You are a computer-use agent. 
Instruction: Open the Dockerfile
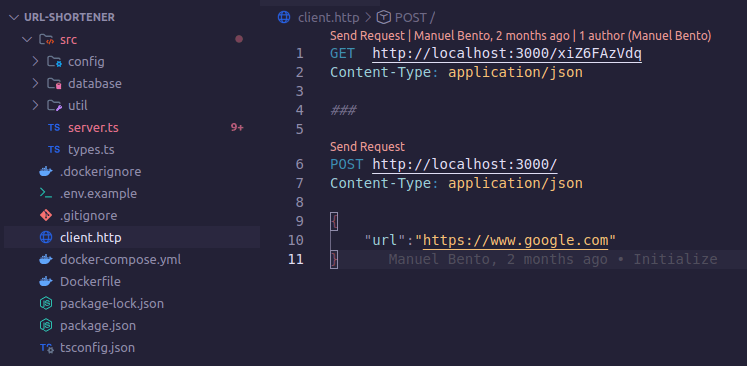coord(90,282)
